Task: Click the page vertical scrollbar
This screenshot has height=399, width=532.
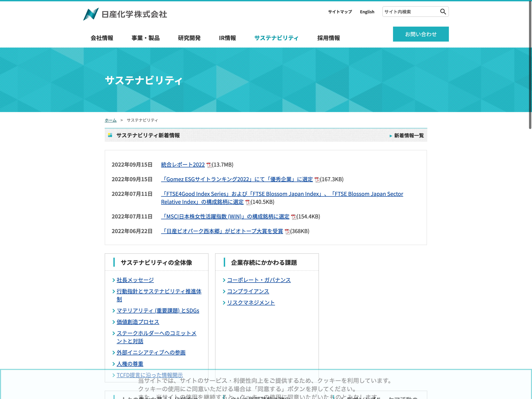Action: tap(530, 65)
